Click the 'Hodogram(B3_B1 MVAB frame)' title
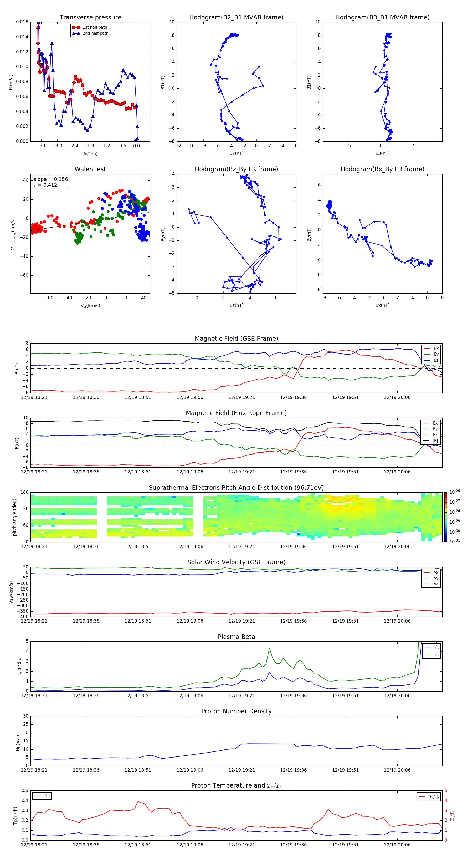Viewport: 473px width, 868px height. pyautogui.click(x=382, y=18)
